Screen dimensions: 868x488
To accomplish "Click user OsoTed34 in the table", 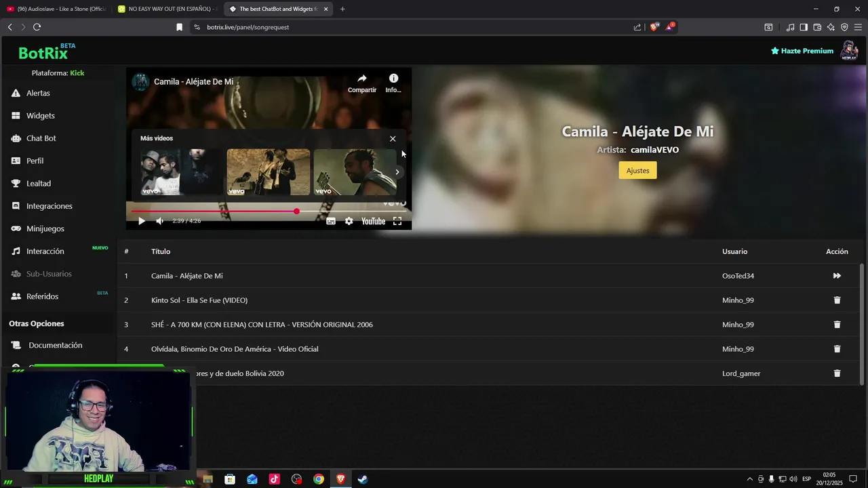I will 738,276.
